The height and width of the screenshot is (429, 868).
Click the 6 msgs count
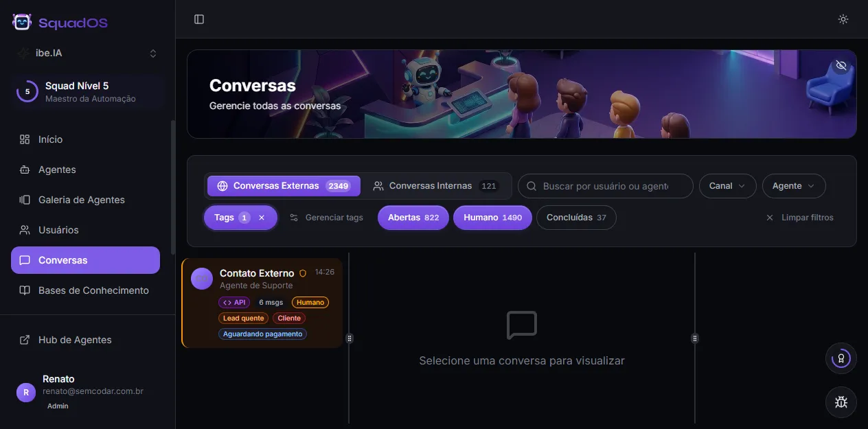(x=271, y=302)
